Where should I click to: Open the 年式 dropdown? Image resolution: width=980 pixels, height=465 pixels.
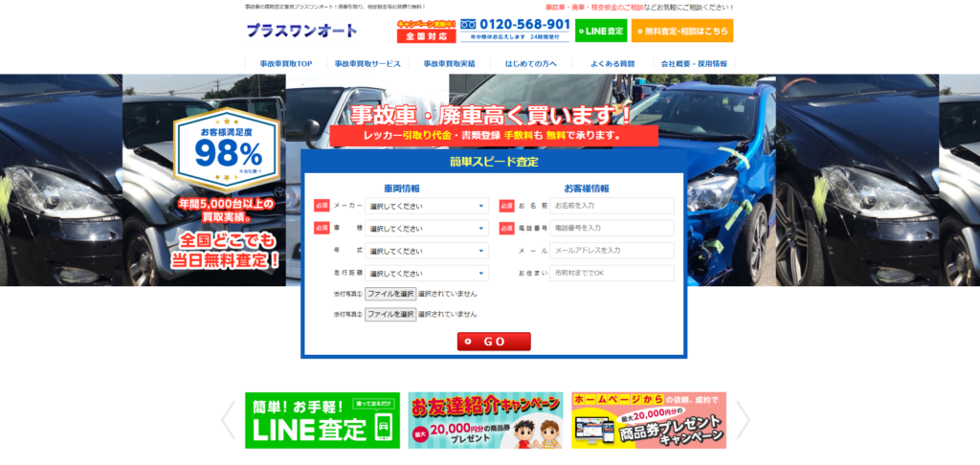[x=426, y=251]
